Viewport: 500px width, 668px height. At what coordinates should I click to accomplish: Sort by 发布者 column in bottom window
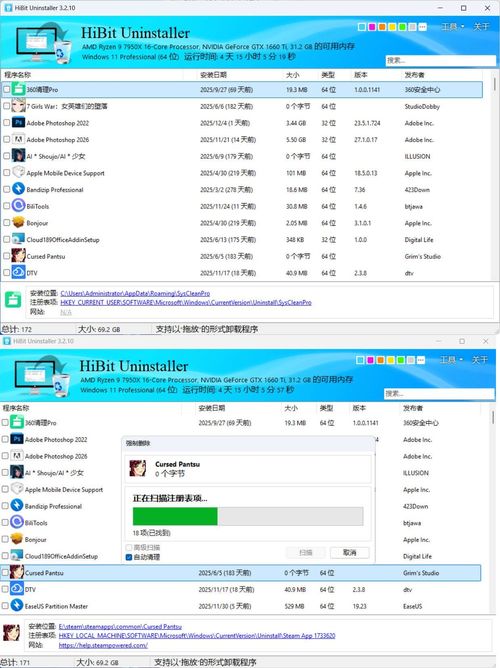point(413,408)
